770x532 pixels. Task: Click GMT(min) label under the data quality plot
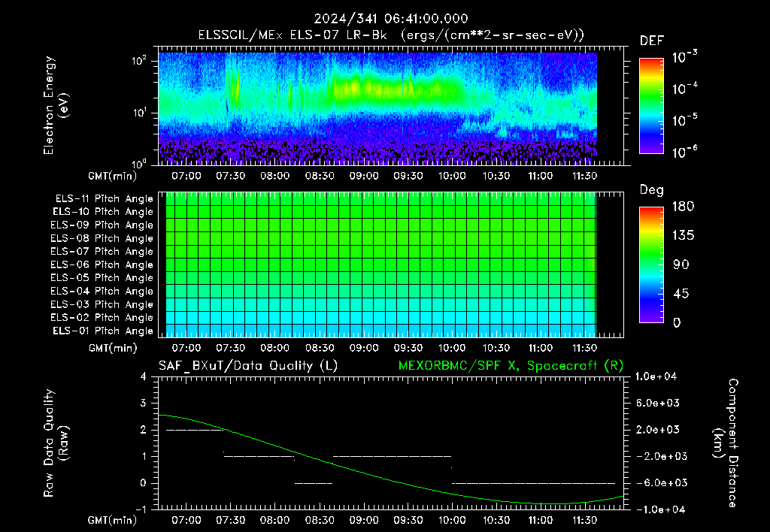point(113,520)
